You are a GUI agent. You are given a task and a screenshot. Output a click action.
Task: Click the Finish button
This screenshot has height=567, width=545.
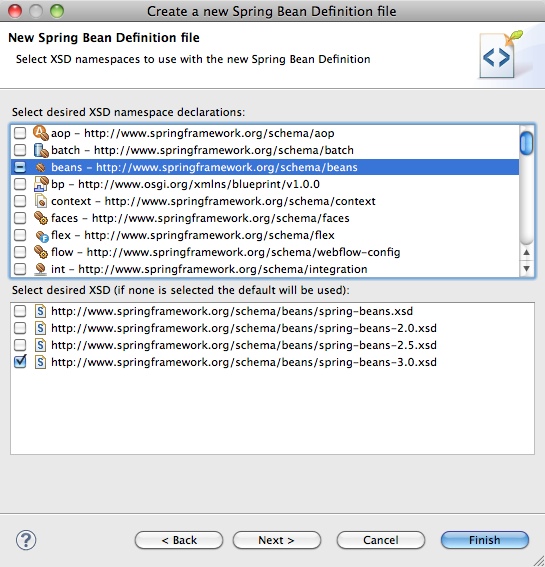click(485, 540)
